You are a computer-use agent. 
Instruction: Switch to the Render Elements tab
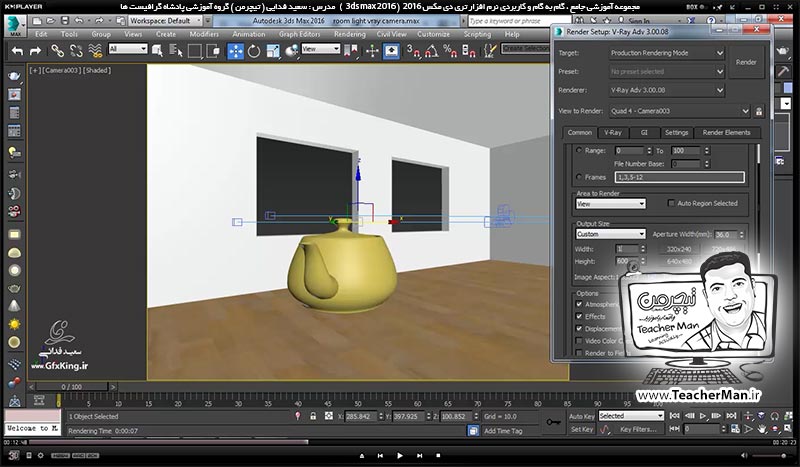(727, 133)
